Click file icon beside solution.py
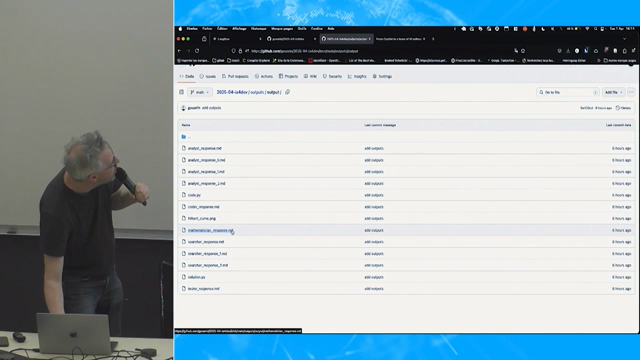 [184, 277]
